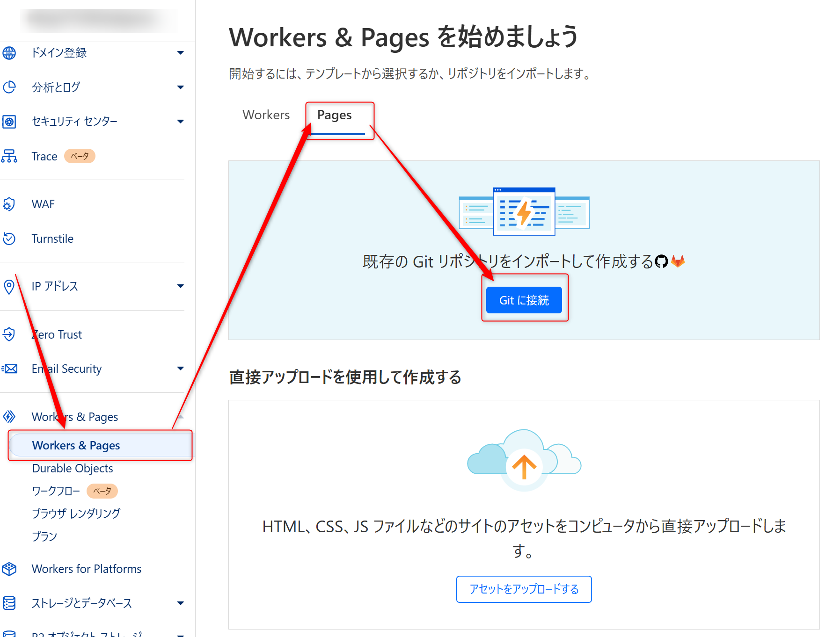Click the ベータ badge next to ワークフロー
This screenshot has height=637, width=840.
point(102,491)
